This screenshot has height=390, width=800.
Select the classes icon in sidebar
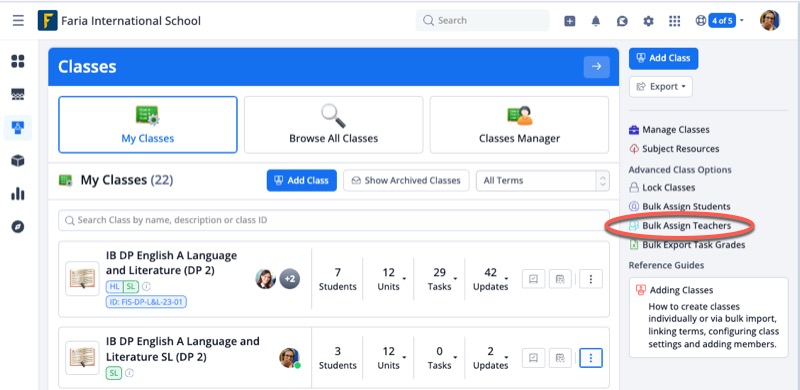pyautogui.click(x=18, y=128)
